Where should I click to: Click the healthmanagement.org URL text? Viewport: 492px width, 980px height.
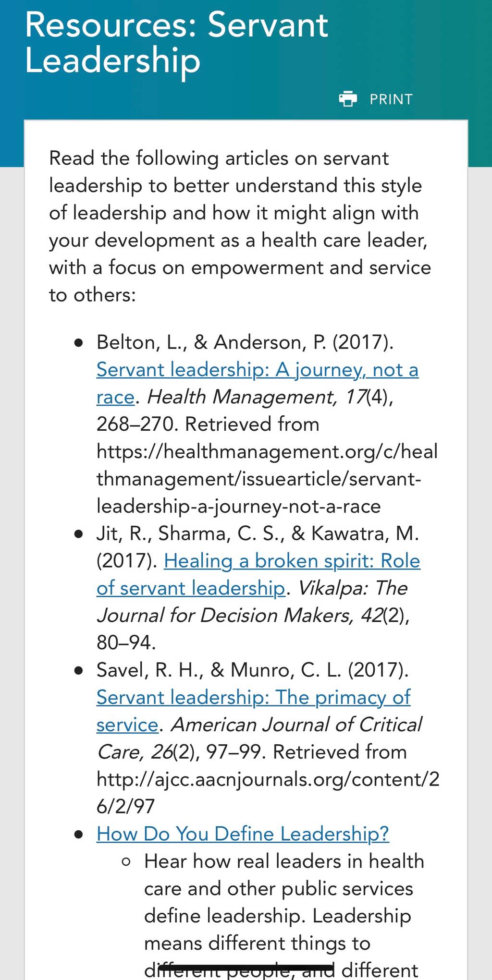267,479
